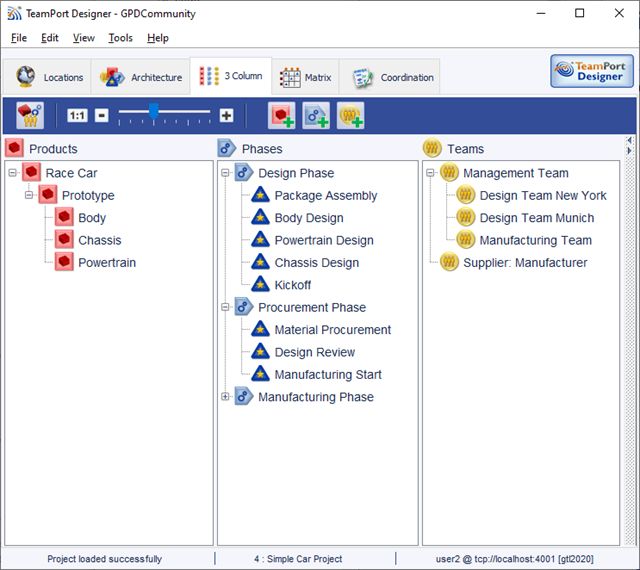Collapse the Prototype tree node
This screenshot has width=640, height=570.
[x=29, y=195]
